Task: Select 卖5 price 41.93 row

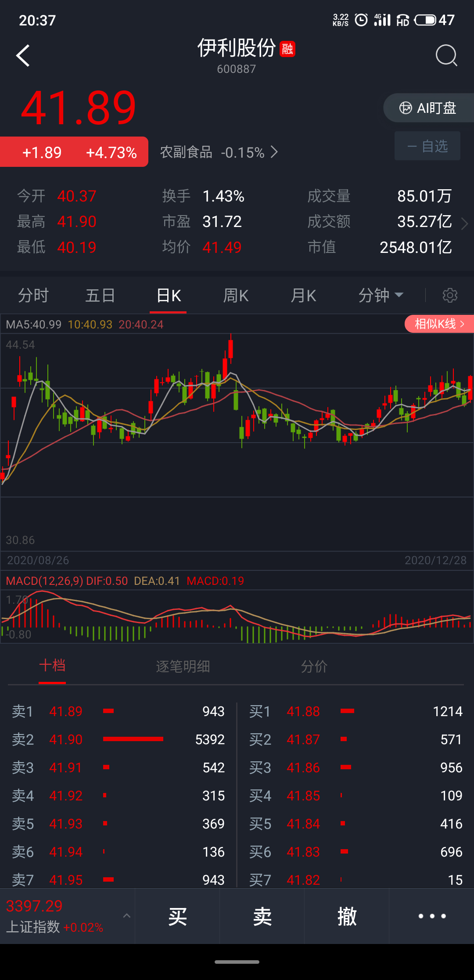Action: (x=118, y=824)
